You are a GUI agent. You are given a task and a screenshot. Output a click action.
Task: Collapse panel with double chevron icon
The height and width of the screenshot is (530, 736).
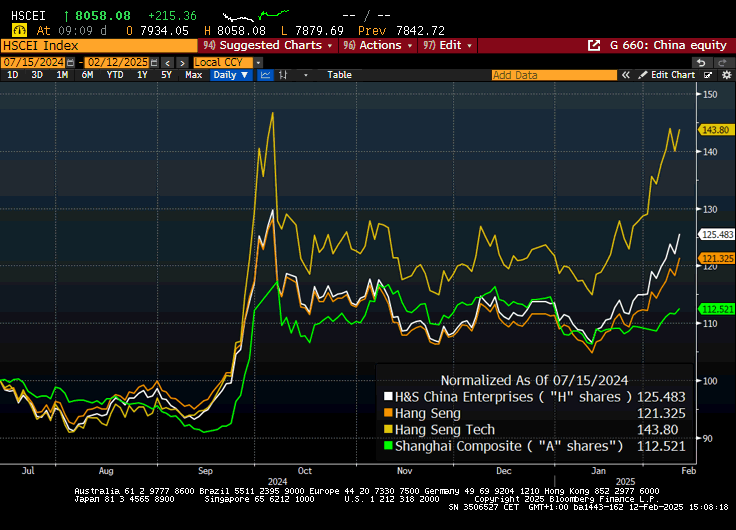coord(626,75)
